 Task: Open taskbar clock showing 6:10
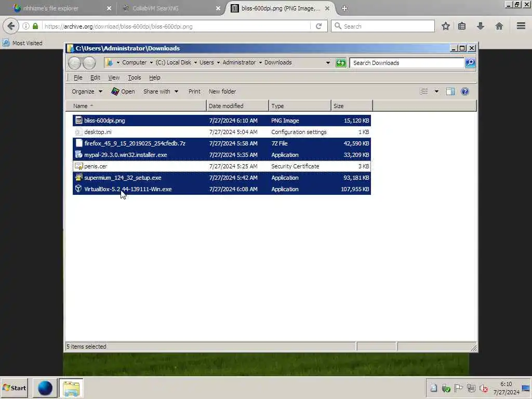pos(506,388)
